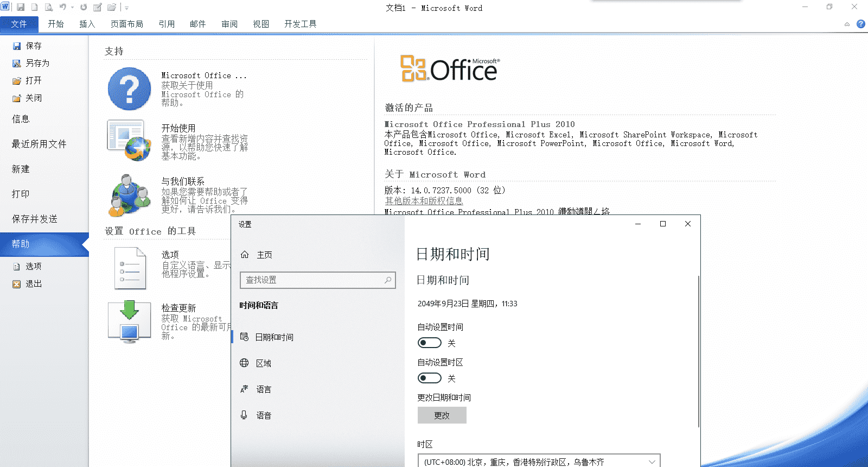Screen dimensions: 868x467
Task: Collapse the ribbon with the caret icon
Action: pyautogui.click(x=847, y=24)
